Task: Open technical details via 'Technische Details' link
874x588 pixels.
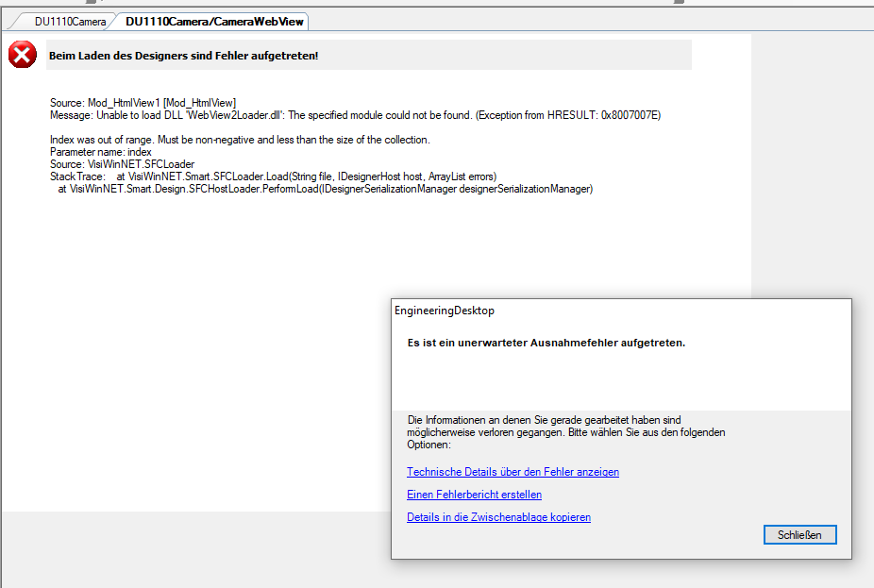Action: pyautogui.click(x=513, y=472)
